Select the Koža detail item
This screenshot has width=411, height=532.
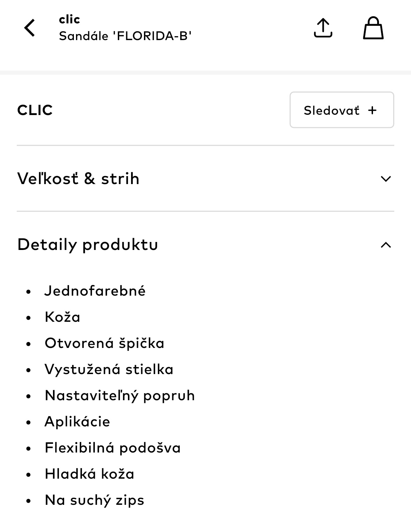pos(62,317)
